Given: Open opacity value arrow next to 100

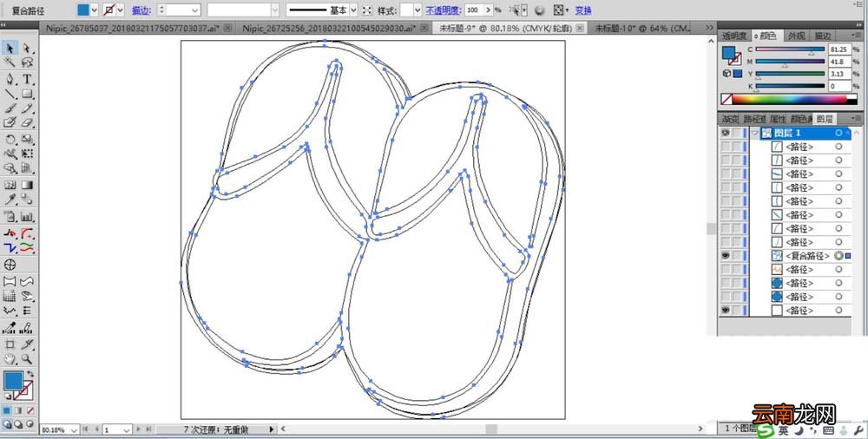Looking at the screenshot, I should pos(488,10).
